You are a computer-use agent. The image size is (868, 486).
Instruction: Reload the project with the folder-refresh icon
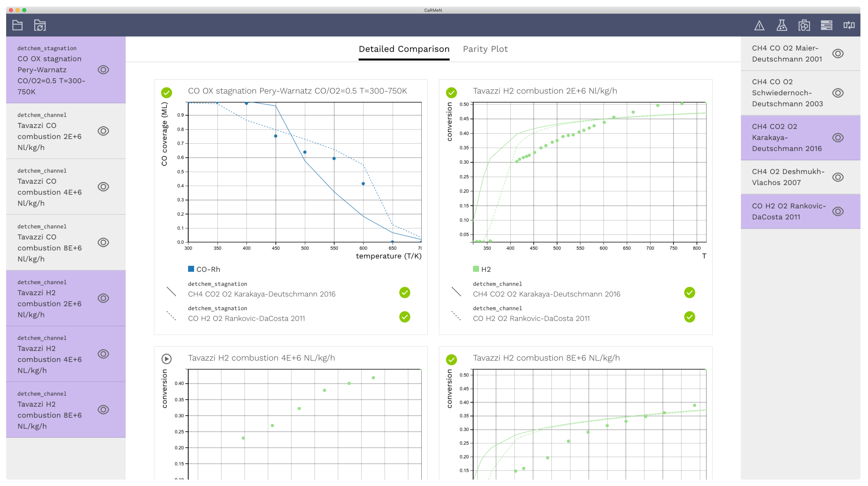click(x=40, y=25)
